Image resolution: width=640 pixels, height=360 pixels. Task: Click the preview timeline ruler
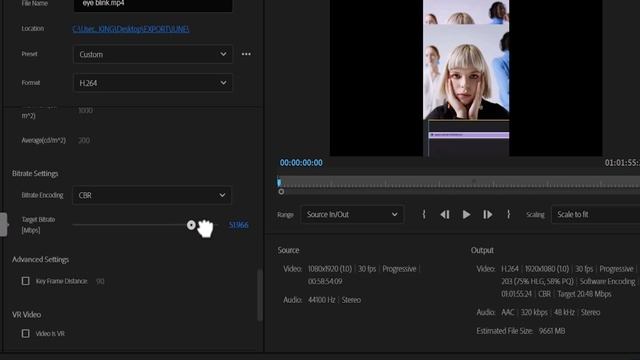point(458,182)
